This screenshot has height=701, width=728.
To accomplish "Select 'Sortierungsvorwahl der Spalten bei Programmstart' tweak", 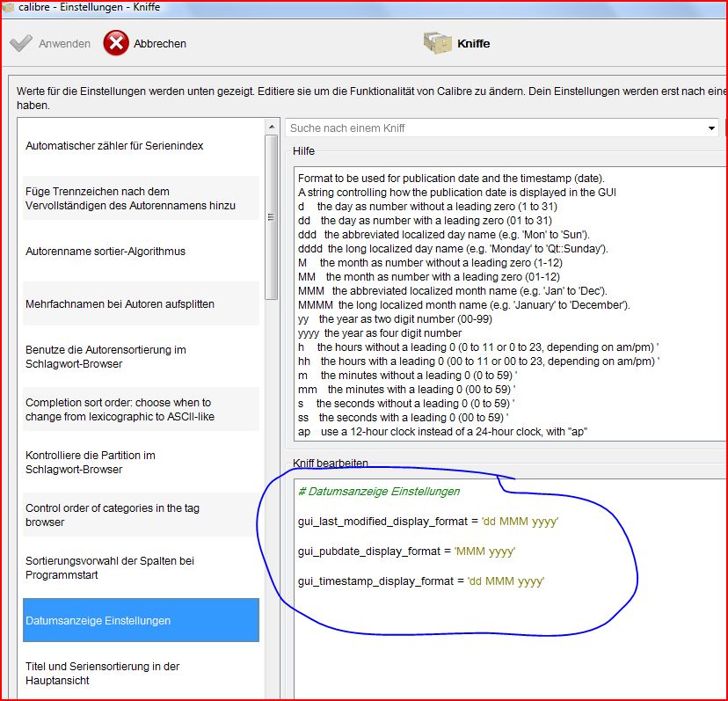I will [141, 567].
